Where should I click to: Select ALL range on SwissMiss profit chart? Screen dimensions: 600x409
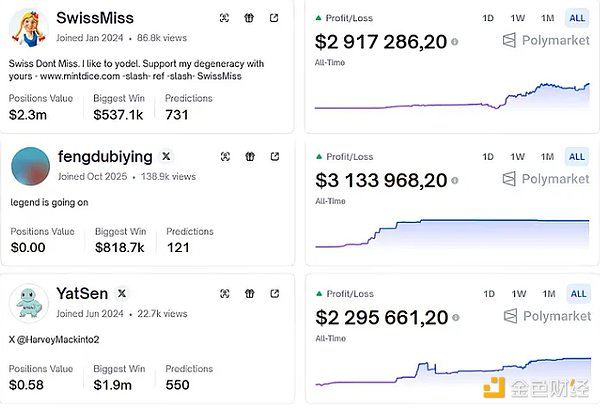click(577, 18)
